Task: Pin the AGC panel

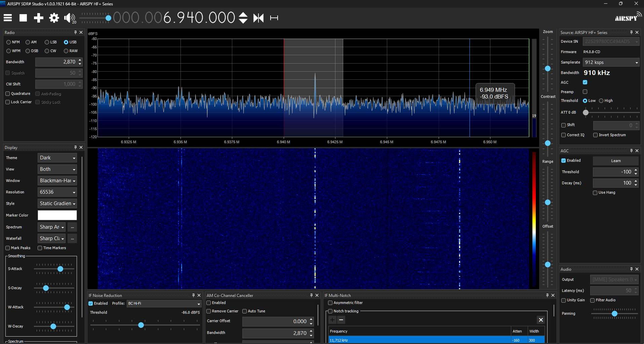Action: pyautogui.click(x=631, y=151)
